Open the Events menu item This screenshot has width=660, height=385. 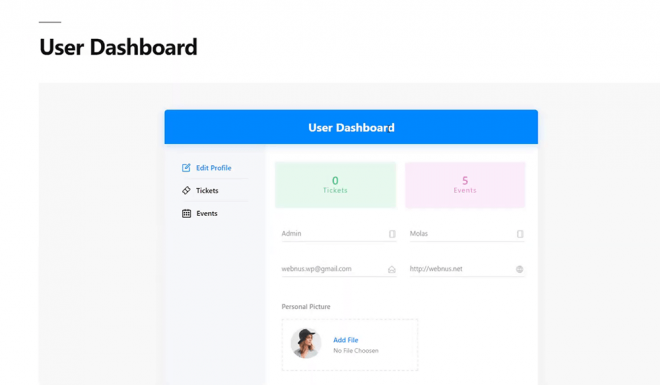[x=207, y=213]
